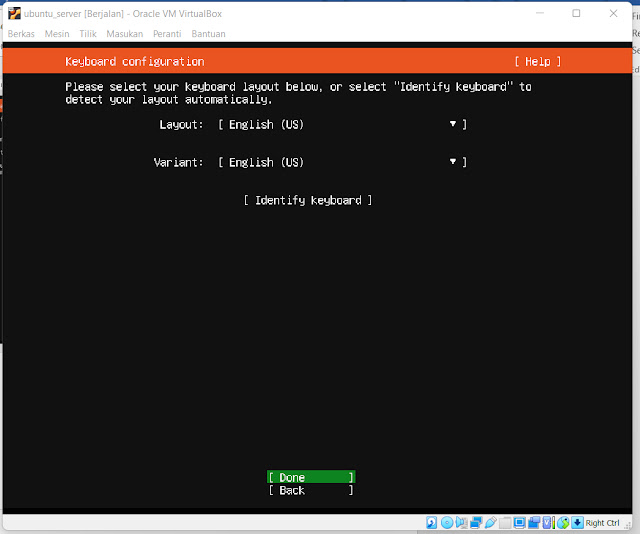640x534 pixels.
Task: Open the Tilik menu
Action: [88, 34]
